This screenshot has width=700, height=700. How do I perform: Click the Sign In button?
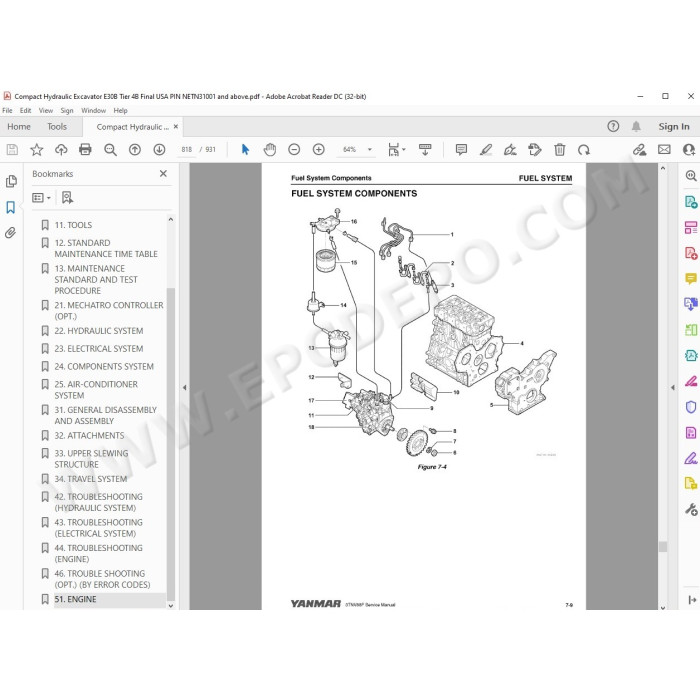tap(674, 127)
